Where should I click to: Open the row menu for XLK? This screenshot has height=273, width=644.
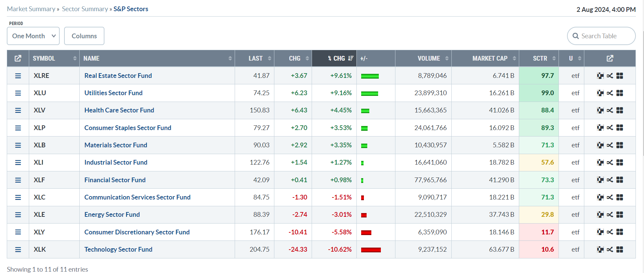coord(18,250)
